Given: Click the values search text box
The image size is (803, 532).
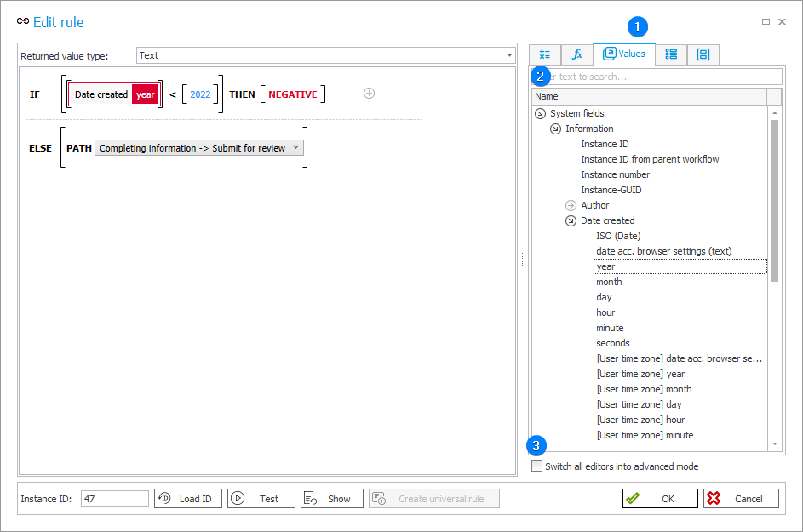Looking at the screenshot, I should point(657,77).
